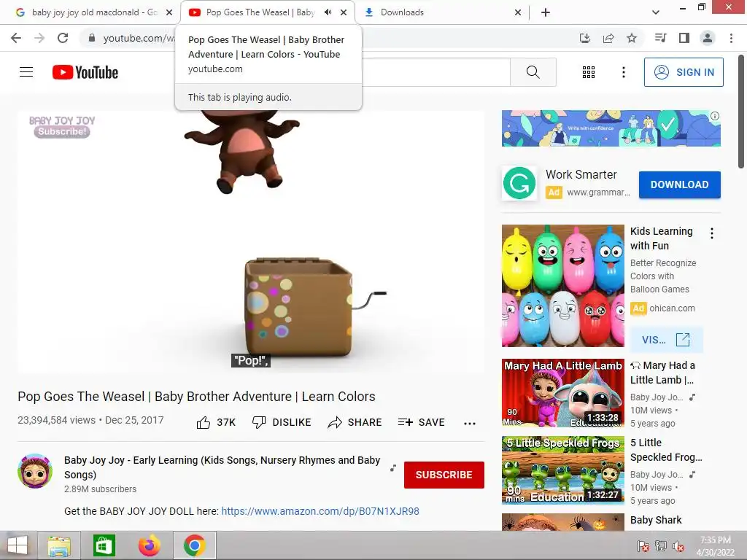747x560 pixels.
Task: Open the Chrome profile avatar
Action: click(x=708, y=38)
